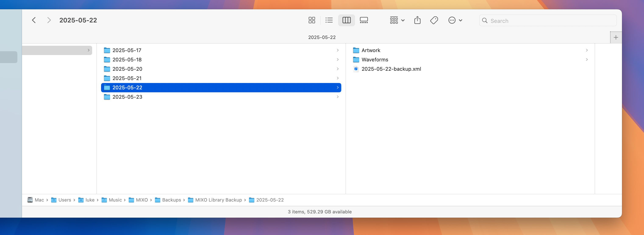The image size is (644, 235).
Task: Expand chevron on 2025-05-18 row
Action: [x=338, y=60]
